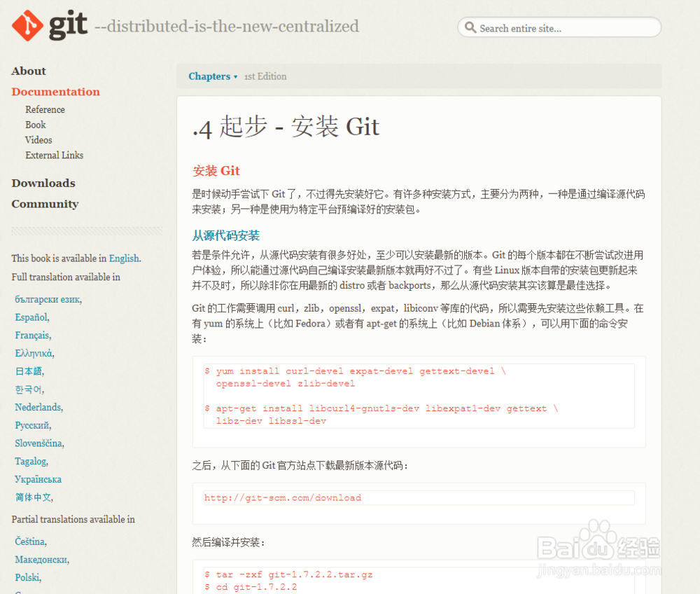
Task: Choose български език translation
Action: point(48,299)
